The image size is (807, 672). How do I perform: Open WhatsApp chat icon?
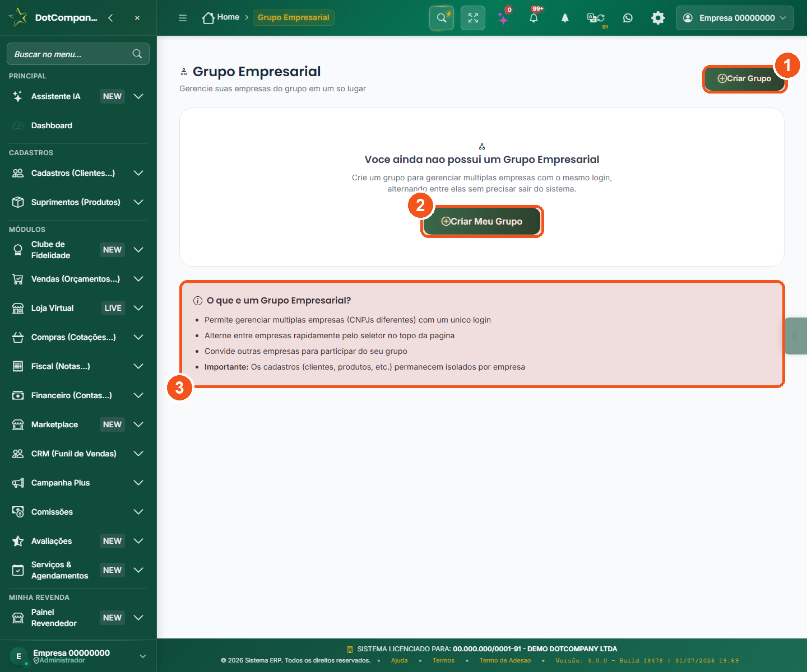[628, 18]
